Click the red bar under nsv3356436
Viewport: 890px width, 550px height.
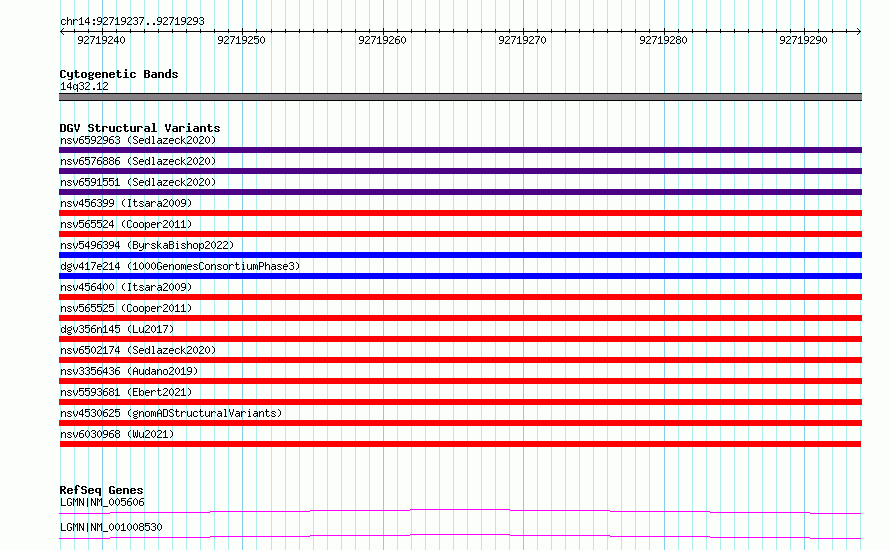pos(460,381)
